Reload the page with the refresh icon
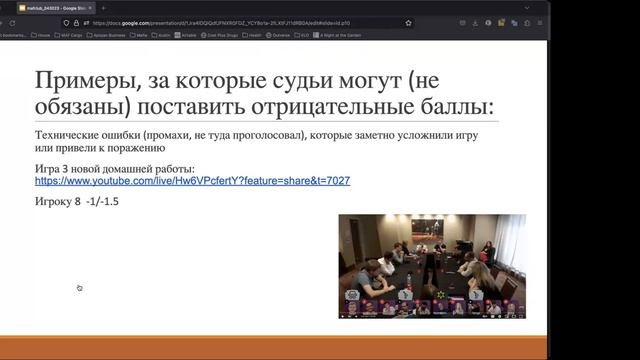 (x=12, y=23)
